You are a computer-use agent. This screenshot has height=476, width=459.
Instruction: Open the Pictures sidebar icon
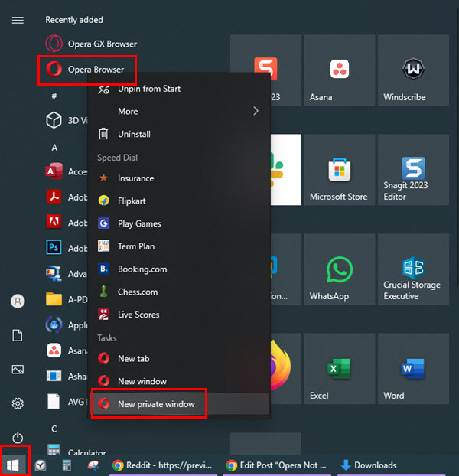pos(18,370)
